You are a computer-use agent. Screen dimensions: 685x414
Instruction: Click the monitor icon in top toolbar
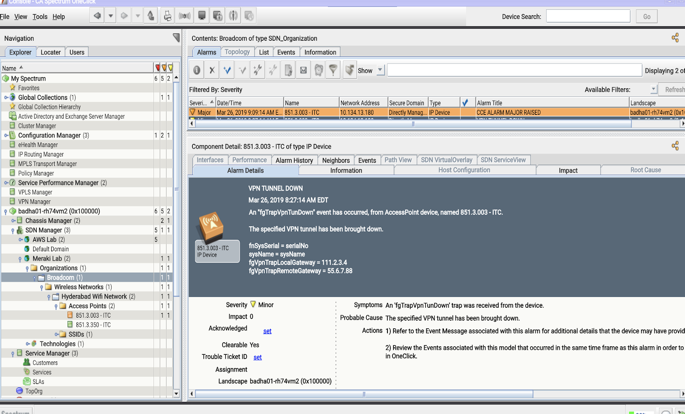pyautogui.click(x=202, y=16)
